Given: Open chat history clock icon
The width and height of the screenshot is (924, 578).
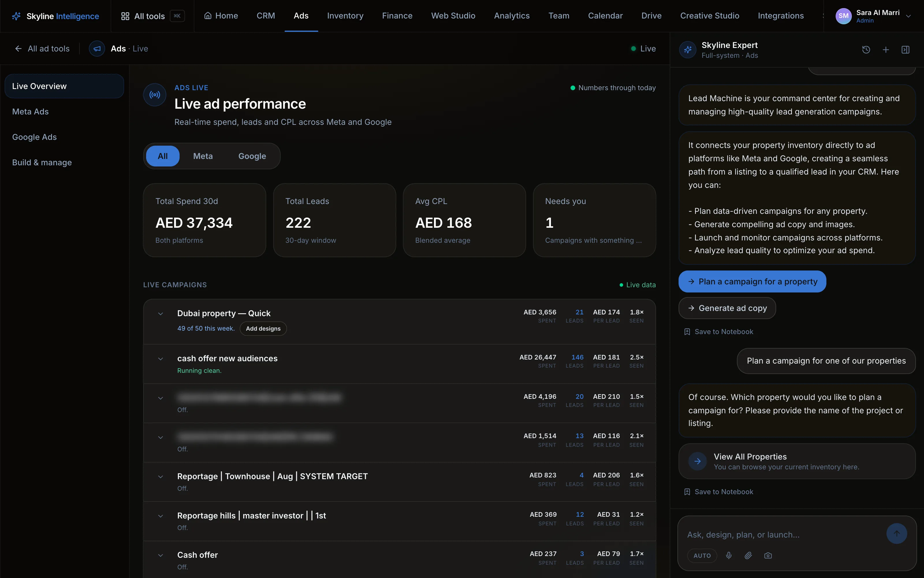Looking at the screenshot, I should pyautogui.click(x=866, y=50).
